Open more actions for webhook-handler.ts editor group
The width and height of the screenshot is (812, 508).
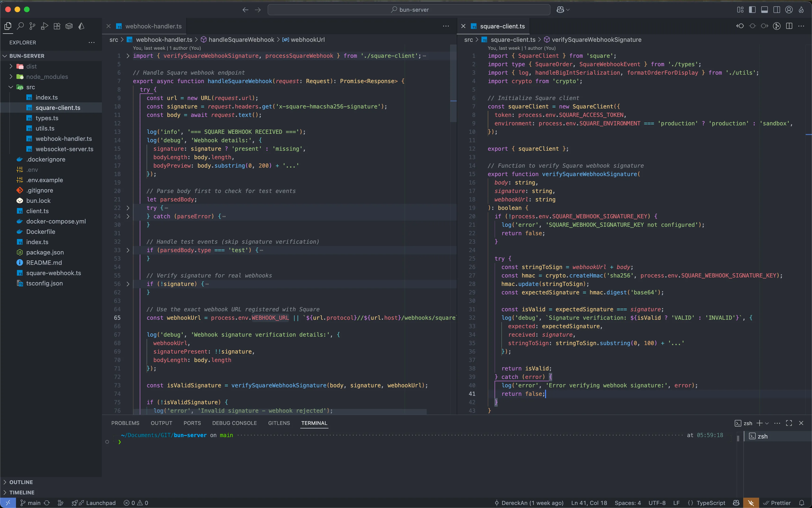pyautogui.click(x=446, y=26)
